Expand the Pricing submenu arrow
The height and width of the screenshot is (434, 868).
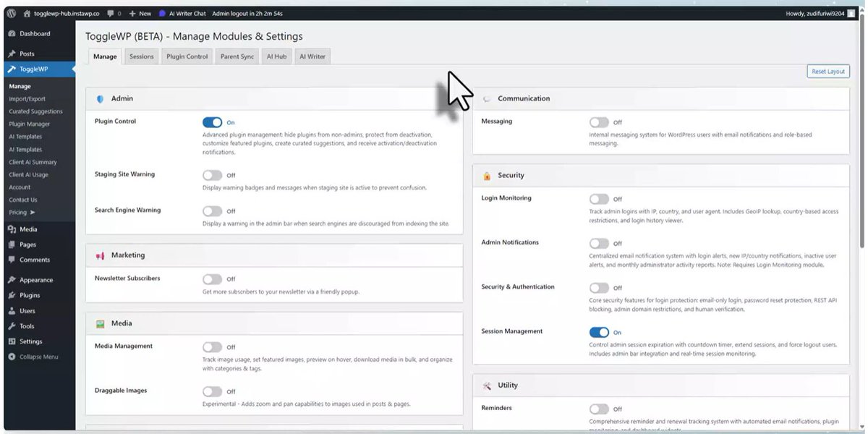(33, 213)
